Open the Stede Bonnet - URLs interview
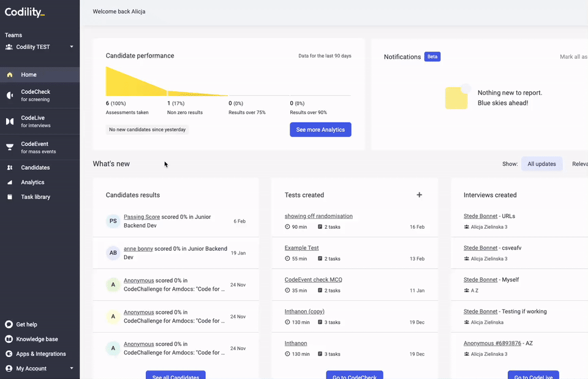 click(480, 216)
